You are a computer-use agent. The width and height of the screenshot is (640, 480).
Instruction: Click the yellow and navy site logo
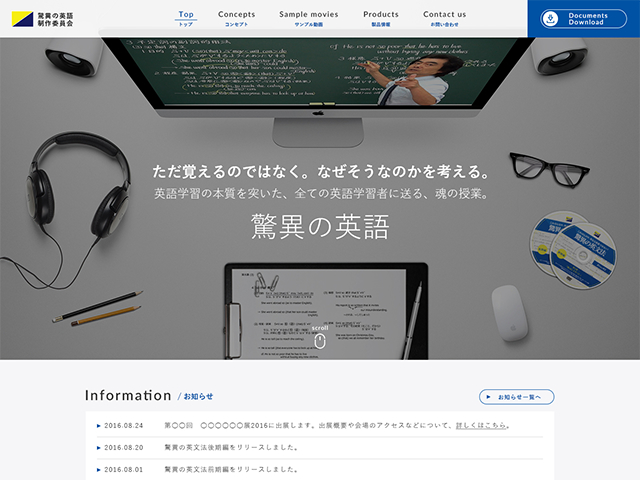(x=22, y=19)
